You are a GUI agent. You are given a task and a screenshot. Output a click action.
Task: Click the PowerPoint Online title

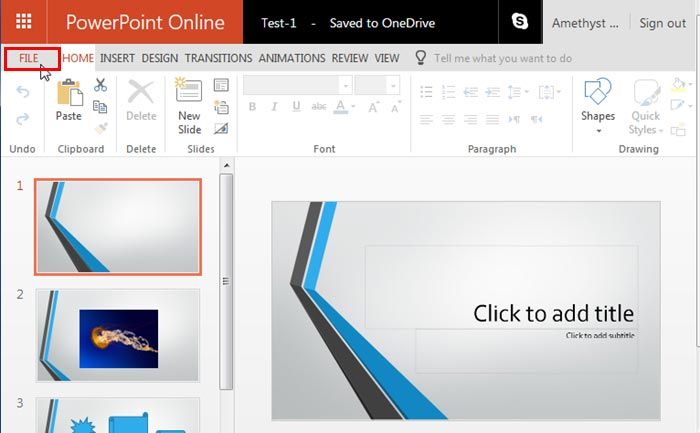point(145,22)
